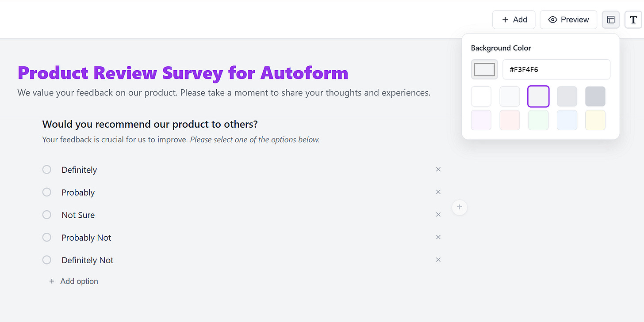Select the Not Sure radio button
The width and height of the screenshot is (644, 322).
[47, 215]
